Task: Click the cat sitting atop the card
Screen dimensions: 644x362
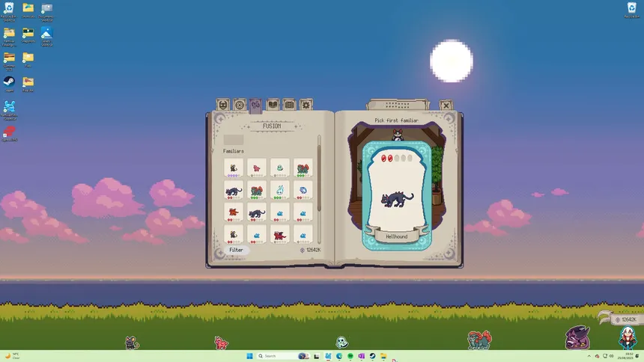Action: tap(397, 135)
